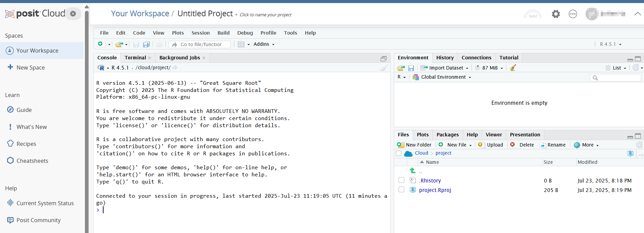
Task: Tick the checkbox next to project.Rproj
Action: point(401,190)
